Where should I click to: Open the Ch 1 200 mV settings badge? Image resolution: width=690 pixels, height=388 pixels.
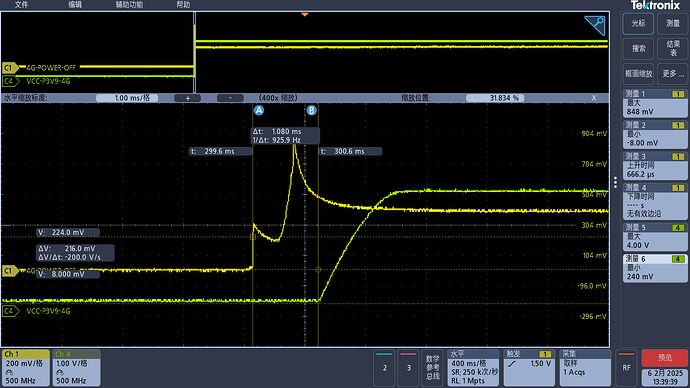pyautogui.click(x=26, y=368)
